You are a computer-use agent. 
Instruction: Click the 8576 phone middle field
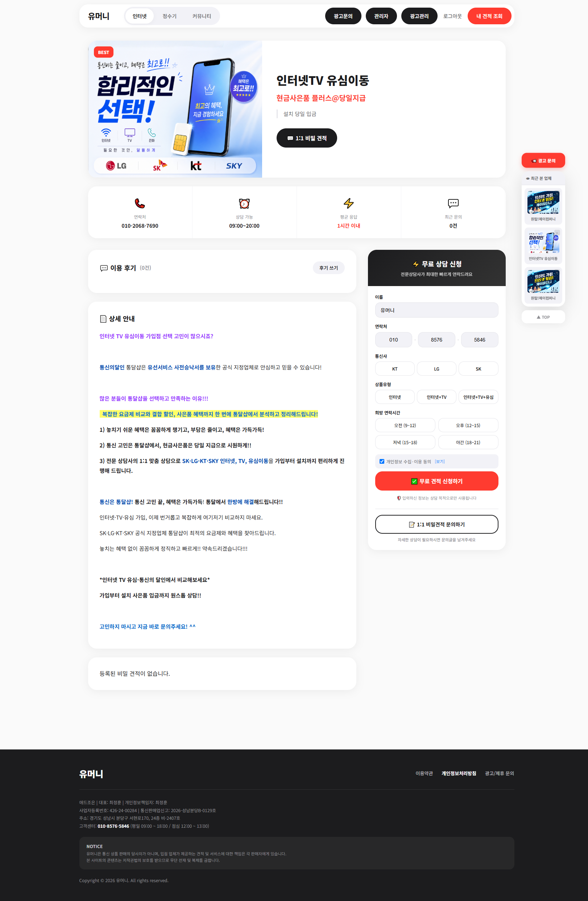tap(436, 340)
